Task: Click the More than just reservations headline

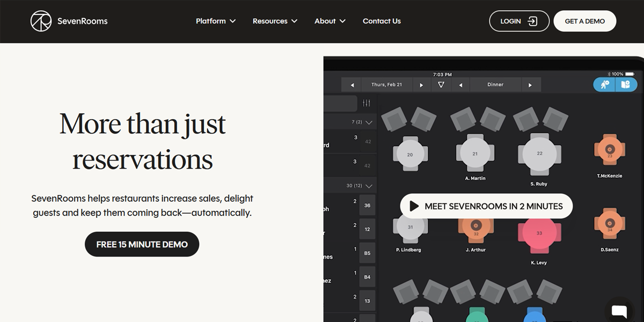Action: 142,142
